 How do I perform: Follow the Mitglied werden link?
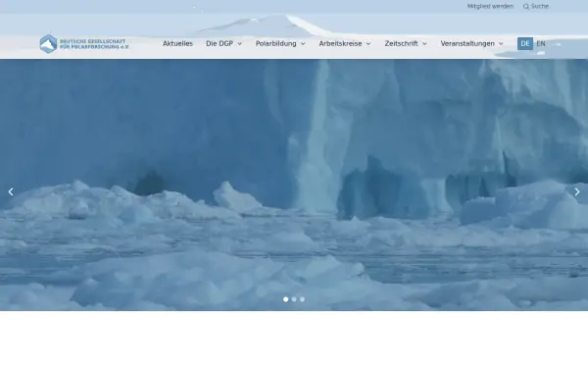pos(490,7)
